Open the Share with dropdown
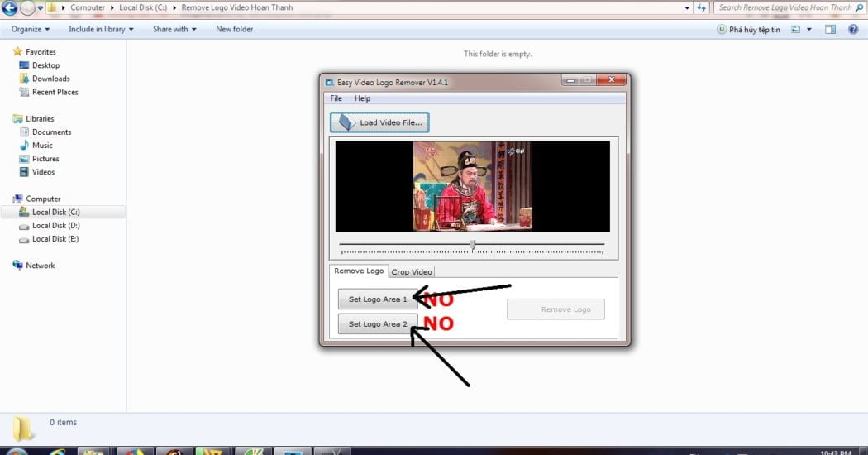 (x=174, y=30)
